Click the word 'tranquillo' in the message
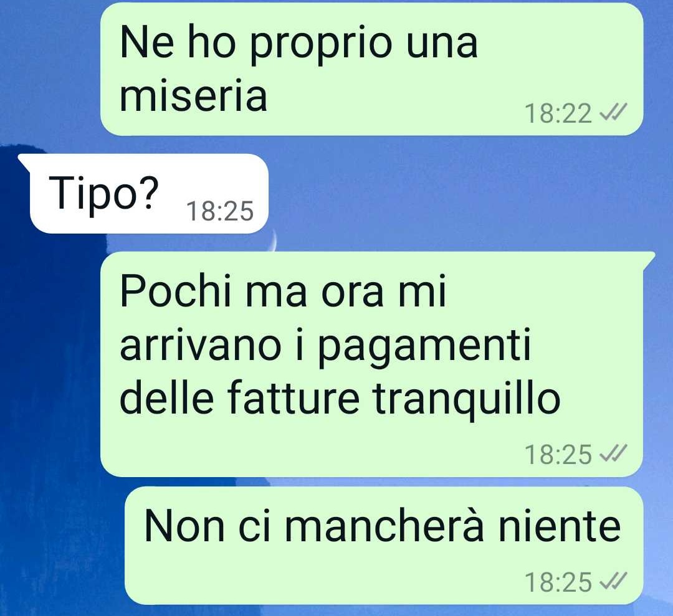Viewport: 673px width, 616px height. tap(467, 399)
